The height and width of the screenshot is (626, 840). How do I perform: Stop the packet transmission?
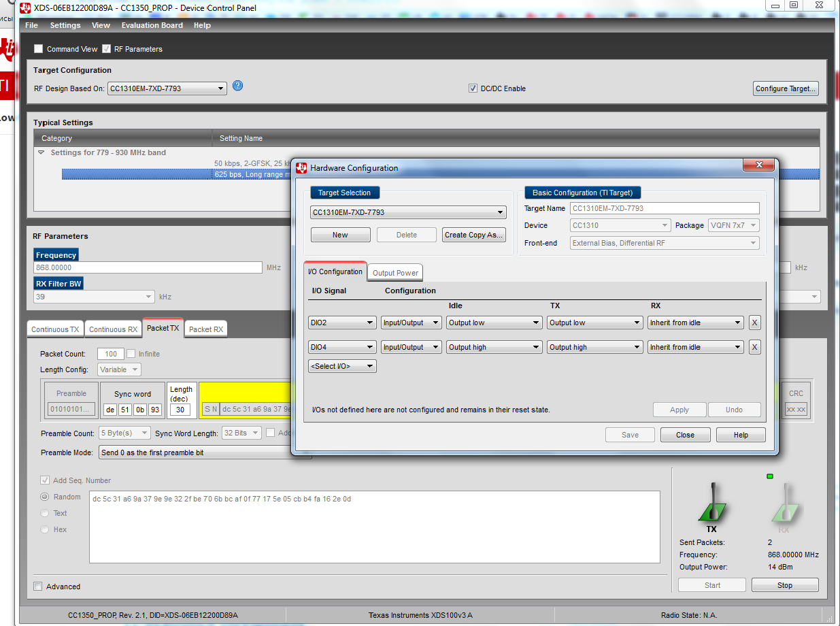point(784,584)
